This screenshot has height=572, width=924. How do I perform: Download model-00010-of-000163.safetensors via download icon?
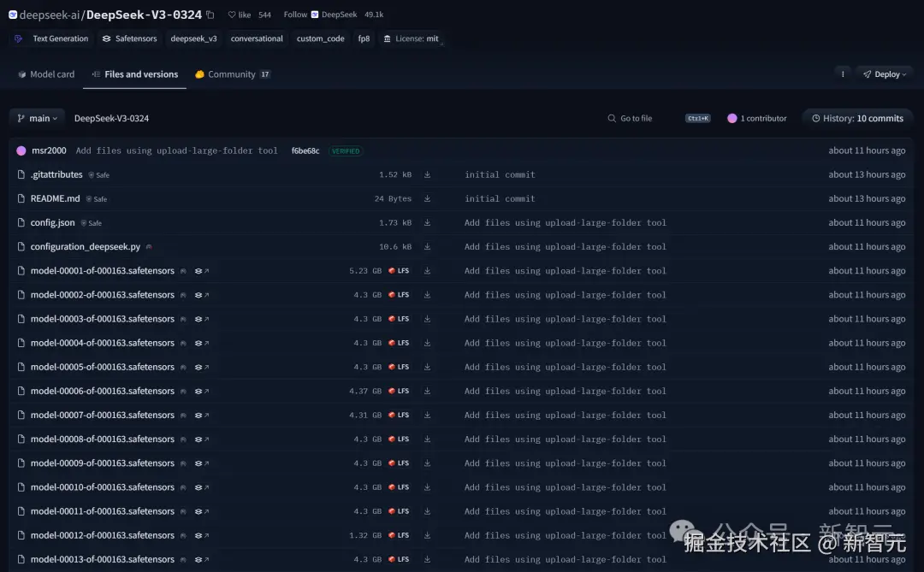click(427, 487)
